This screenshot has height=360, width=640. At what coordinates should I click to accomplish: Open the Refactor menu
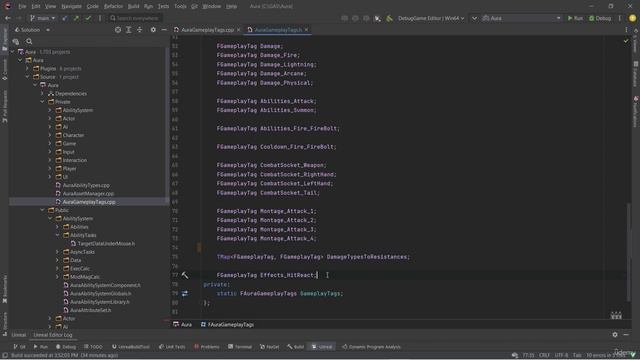coord(113,6)
